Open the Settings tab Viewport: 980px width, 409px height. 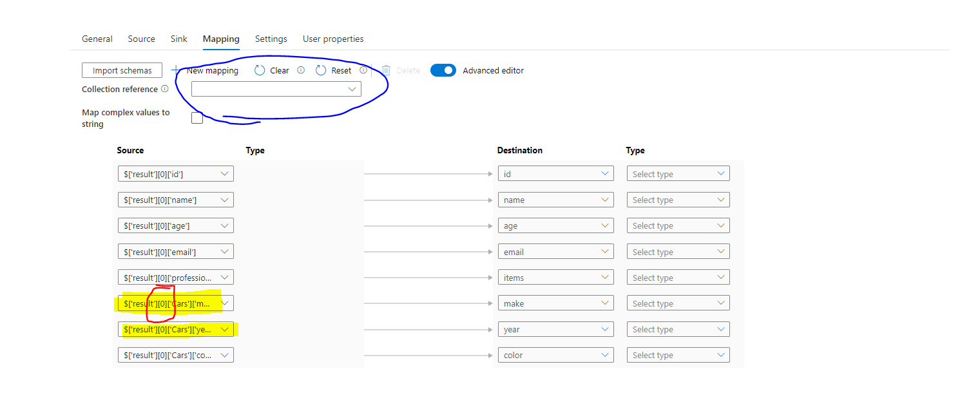pos(271,39)
